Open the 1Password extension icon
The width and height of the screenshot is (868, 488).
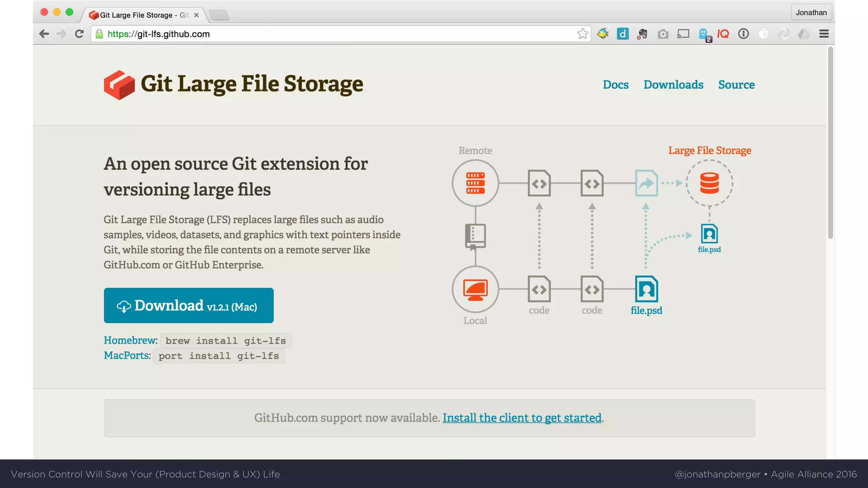pyautogui.click(x=743, y=34)
